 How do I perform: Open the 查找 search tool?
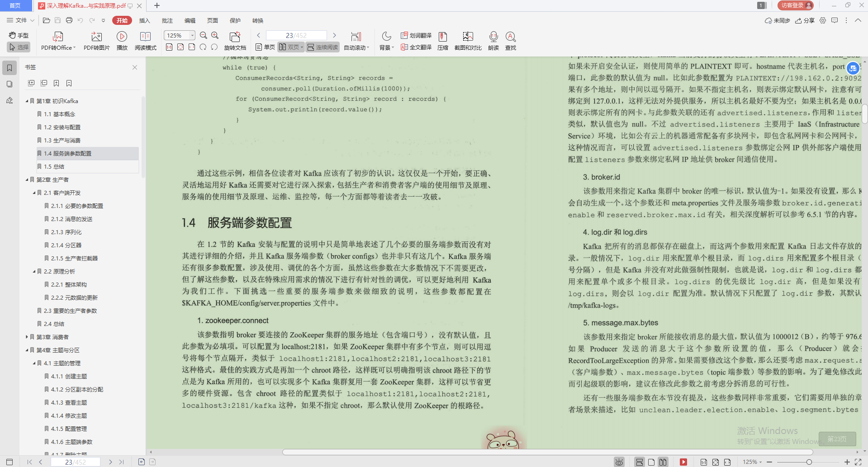coord(511,40)
